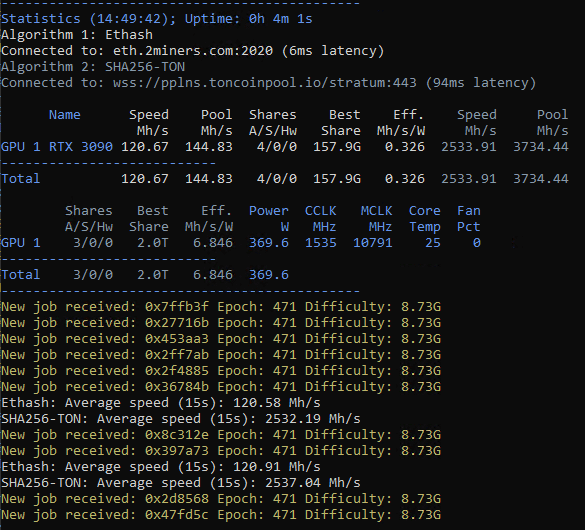Click SHA256-TON average speed 2537.04 Mh/s line
Screen dimensions: 585x530
181,483
